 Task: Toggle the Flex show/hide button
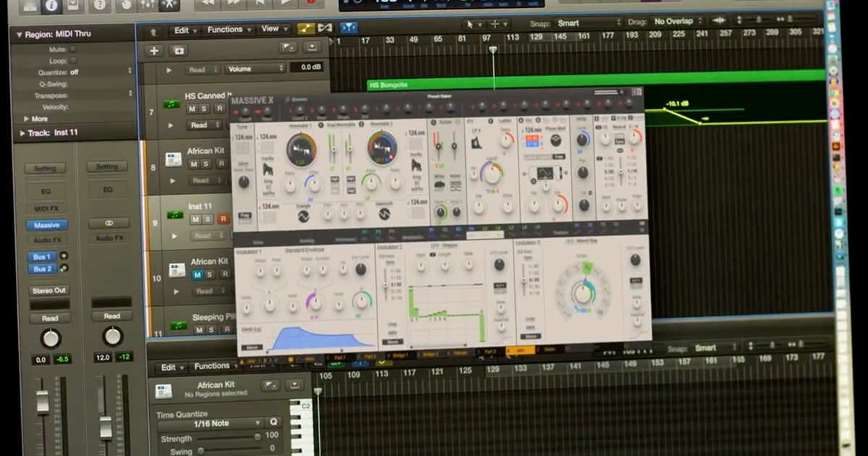click(325, 28)
